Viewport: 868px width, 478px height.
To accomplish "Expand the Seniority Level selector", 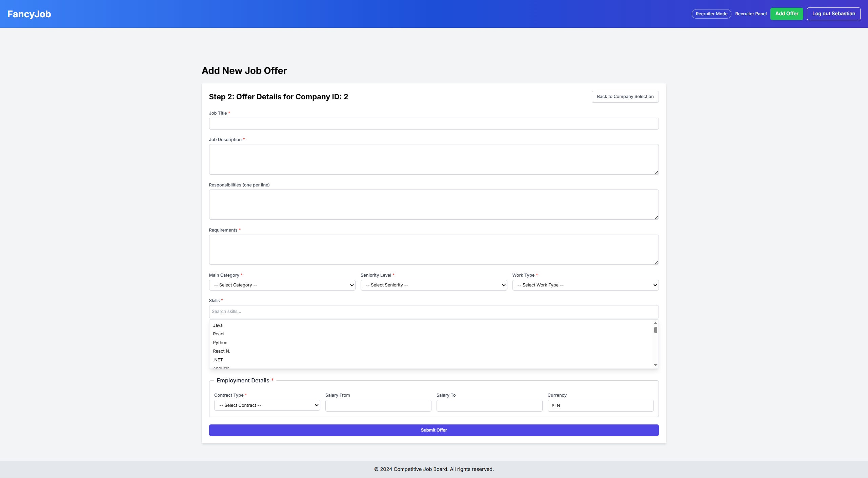I will (x=433, y=285).
